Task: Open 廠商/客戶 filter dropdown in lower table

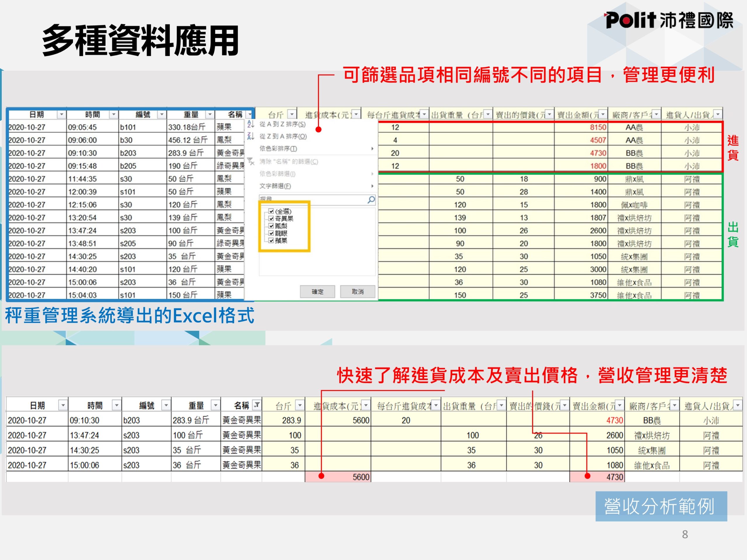Action: [674, 405]
